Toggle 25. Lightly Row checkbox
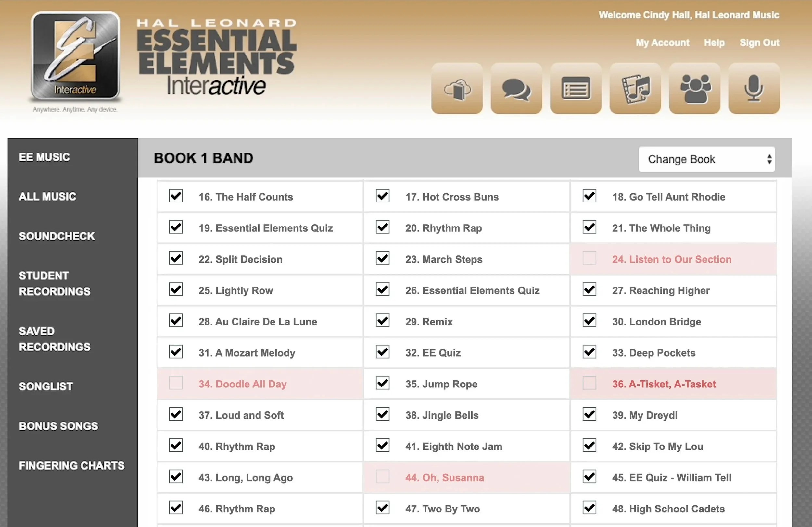This screenshot has height=527, width=812. coord(176,290)
